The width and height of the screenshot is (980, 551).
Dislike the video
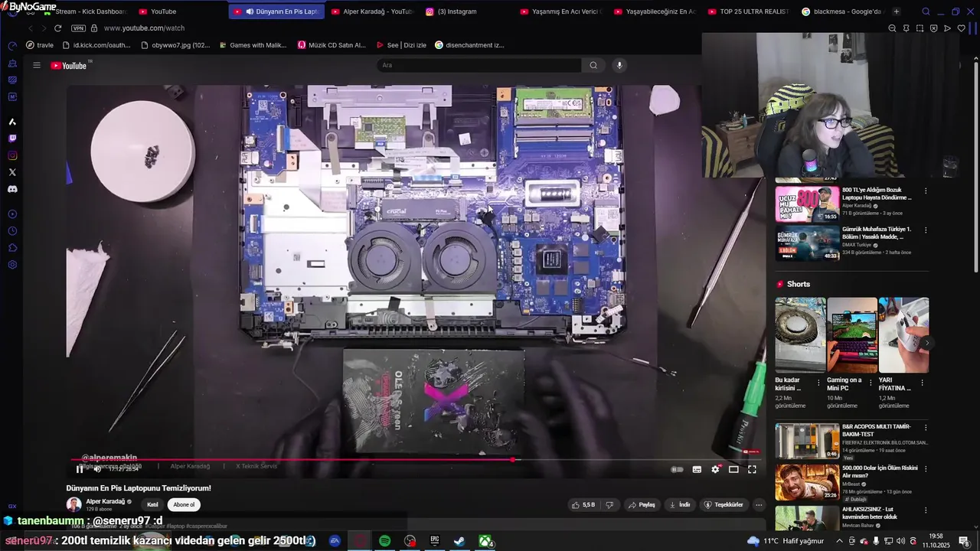point(609,504)
